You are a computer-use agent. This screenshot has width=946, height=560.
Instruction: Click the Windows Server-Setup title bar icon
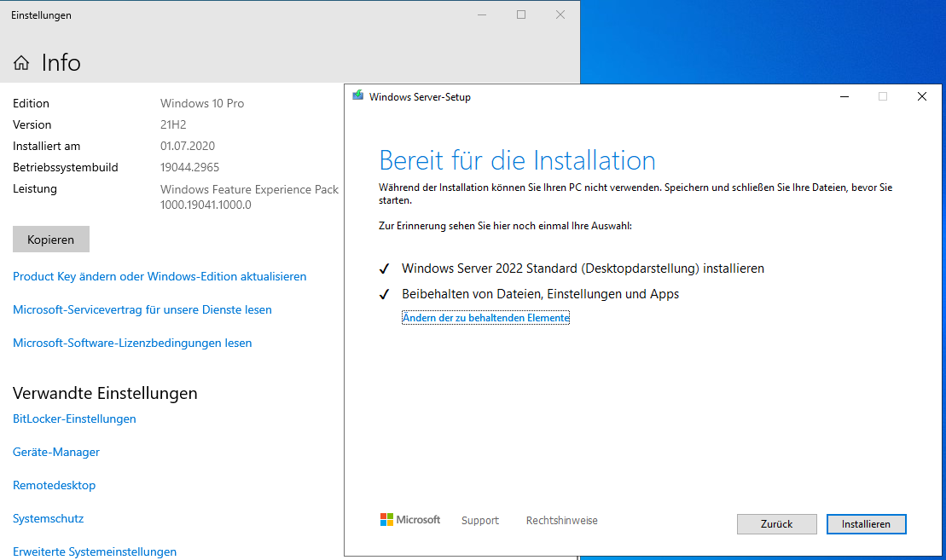pyautogui.click(x=358, y=96)
